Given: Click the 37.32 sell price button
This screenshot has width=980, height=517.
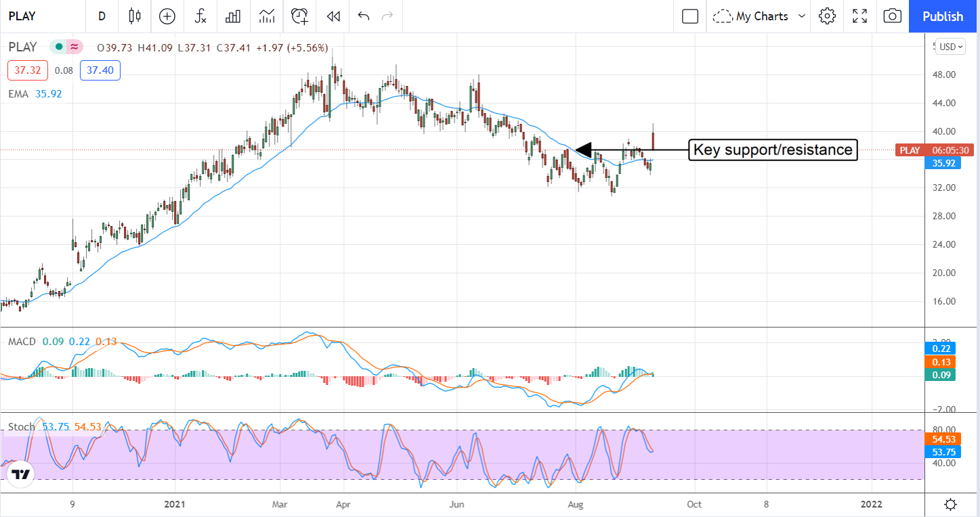Looking at the screenshot, I should click(28, 70).
